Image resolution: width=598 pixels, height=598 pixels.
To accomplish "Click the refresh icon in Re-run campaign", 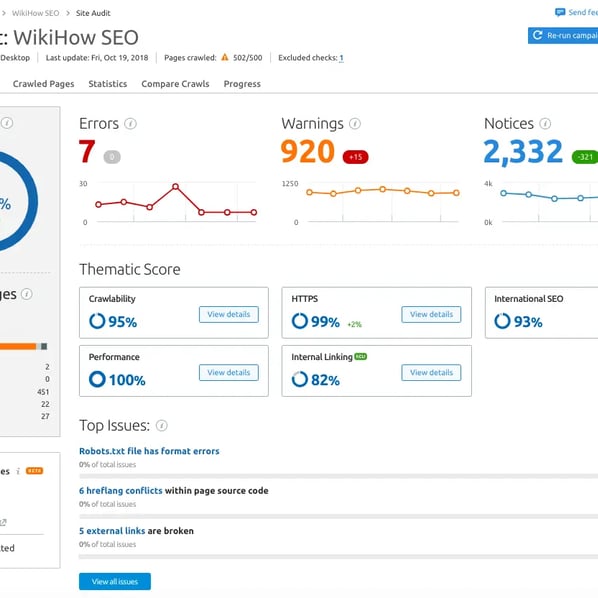I will coord(537,35).
